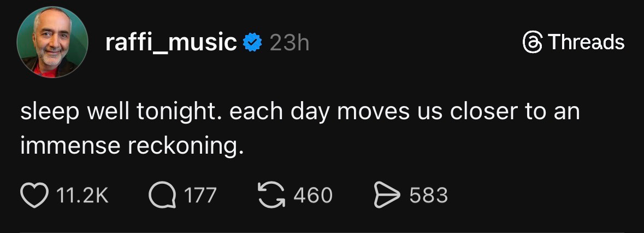The width and height of the screenshot is (644, 233).
Task: Share the post with the paper-plane icon
Action: point(386,195)
